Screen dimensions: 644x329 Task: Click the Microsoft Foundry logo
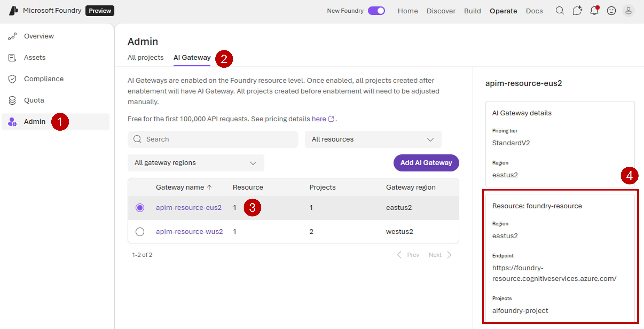click(14, 11)
